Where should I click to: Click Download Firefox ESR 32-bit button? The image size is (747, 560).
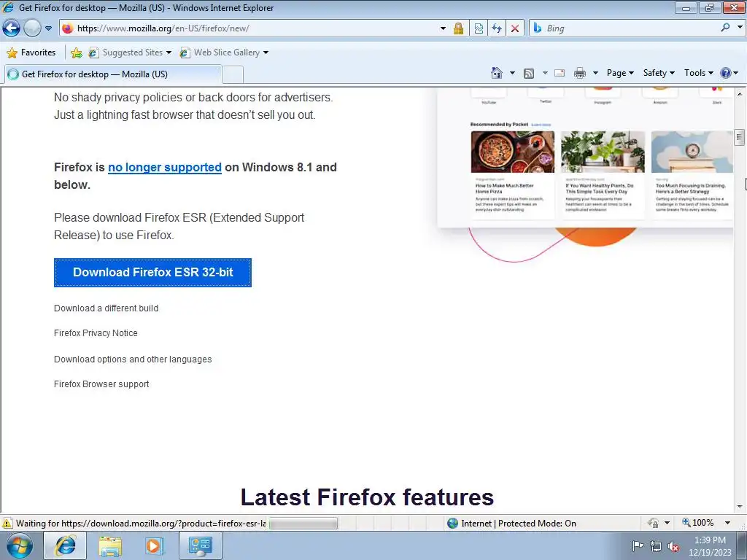pyautogui.click(x=152, y=273)
